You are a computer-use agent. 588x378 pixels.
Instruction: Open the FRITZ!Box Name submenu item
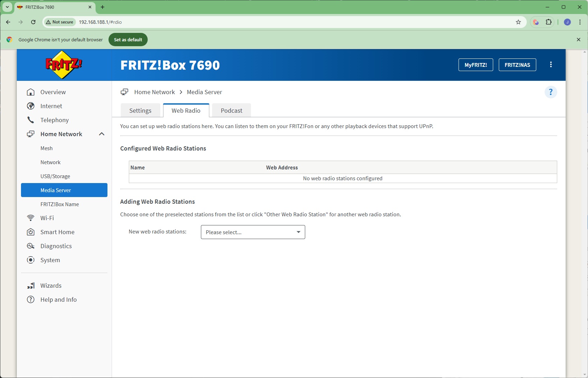coord(59,204)
